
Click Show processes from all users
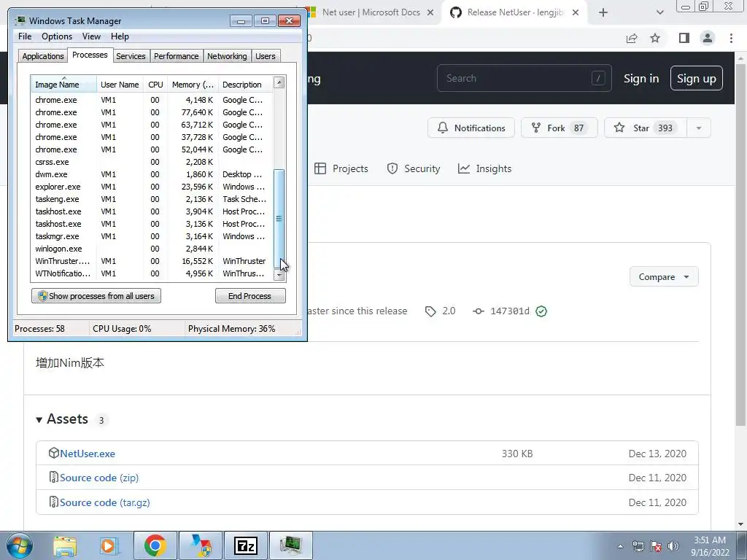96,296
